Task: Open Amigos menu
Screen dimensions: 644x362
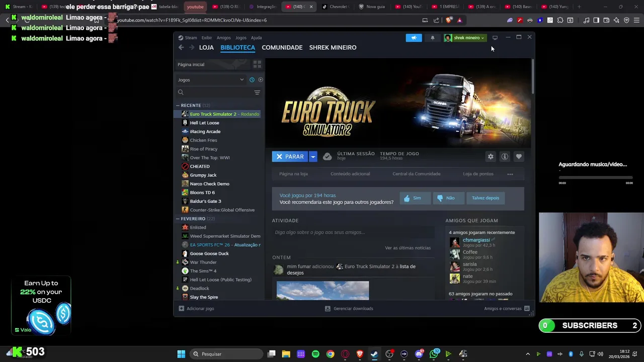Action: [x=223, y=38]
